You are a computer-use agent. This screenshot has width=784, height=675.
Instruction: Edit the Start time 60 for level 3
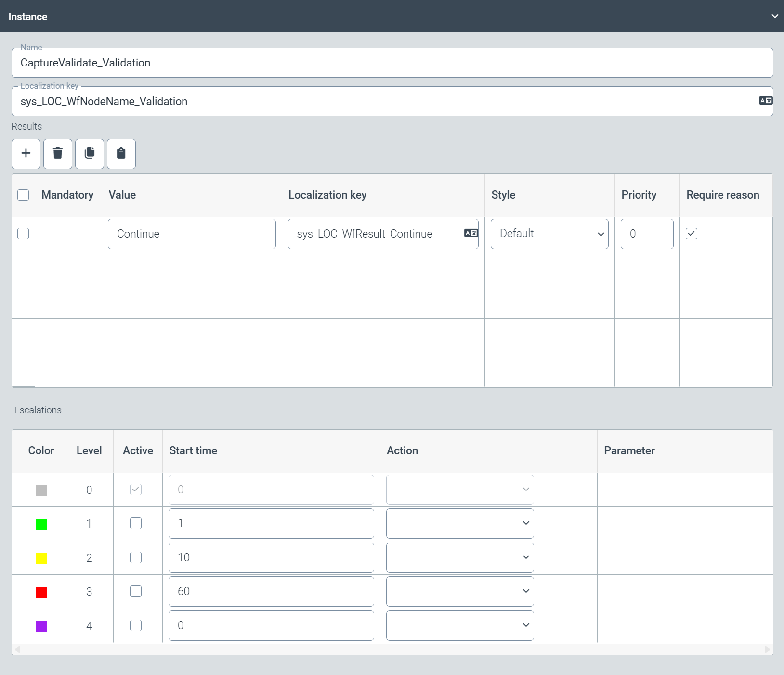coord(271,591)
